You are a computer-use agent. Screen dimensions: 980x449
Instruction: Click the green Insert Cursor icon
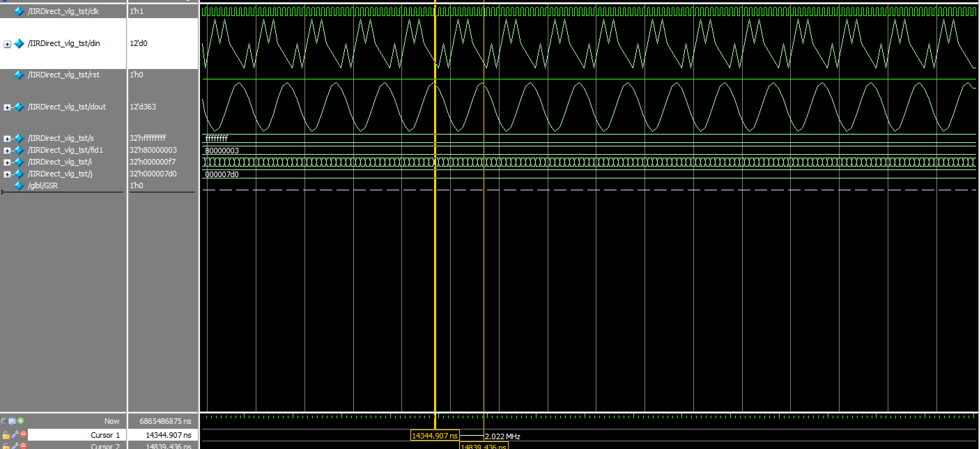pos(21,421)
